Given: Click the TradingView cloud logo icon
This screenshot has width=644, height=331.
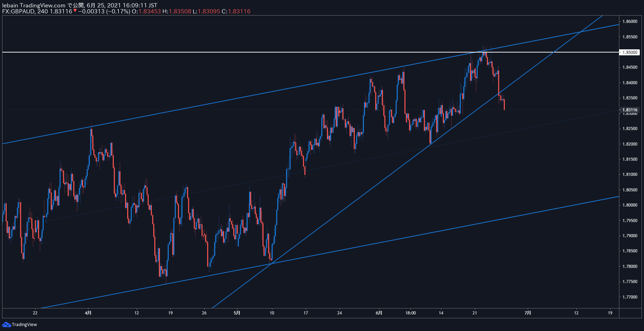Looking at the screenshot, I should coord(6,324).
